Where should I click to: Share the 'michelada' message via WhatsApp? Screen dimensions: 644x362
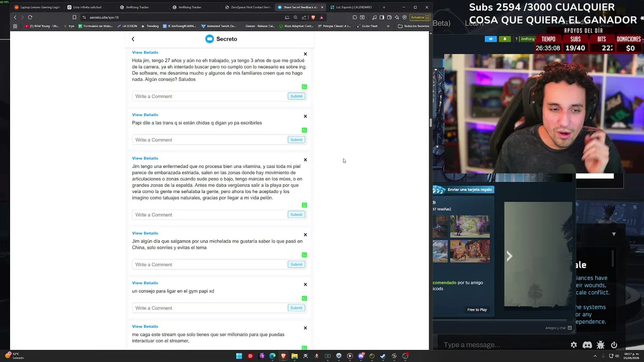(x=304, y=255)
